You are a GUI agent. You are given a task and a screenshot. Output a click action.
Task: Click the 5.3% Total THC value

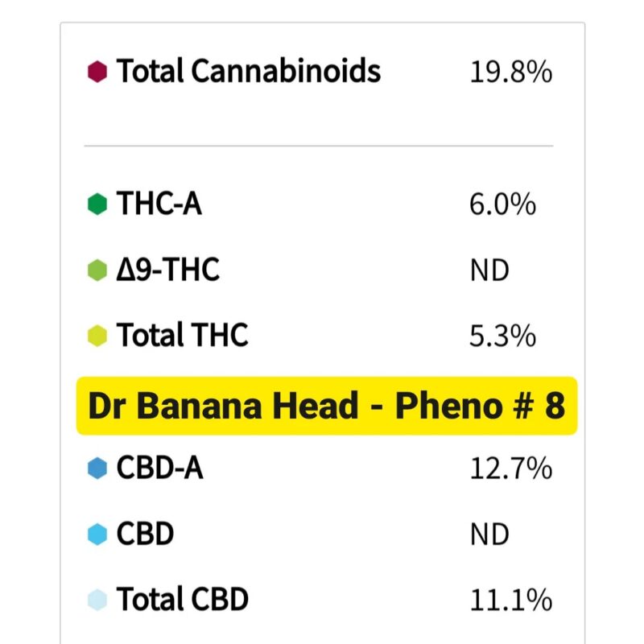click(502, 336)
